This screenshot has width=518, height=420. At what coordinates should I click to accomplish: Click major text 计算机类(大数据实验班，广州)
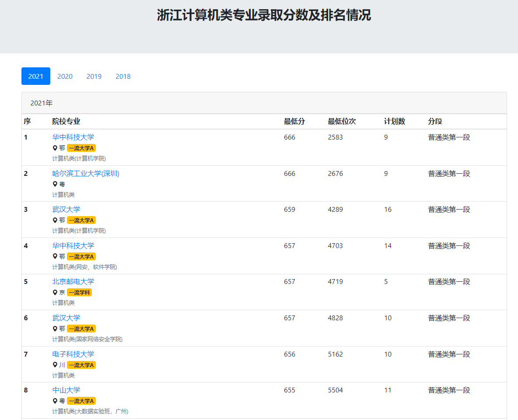point(90,411)
